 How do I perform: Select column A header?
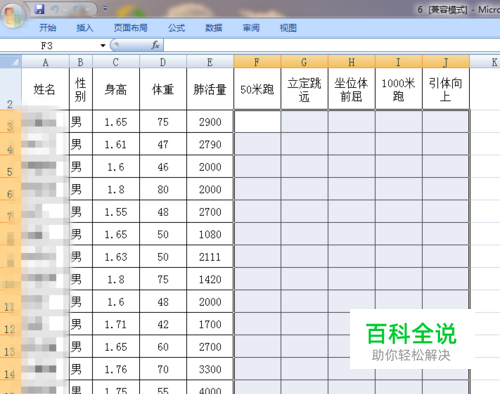(45, 62)
